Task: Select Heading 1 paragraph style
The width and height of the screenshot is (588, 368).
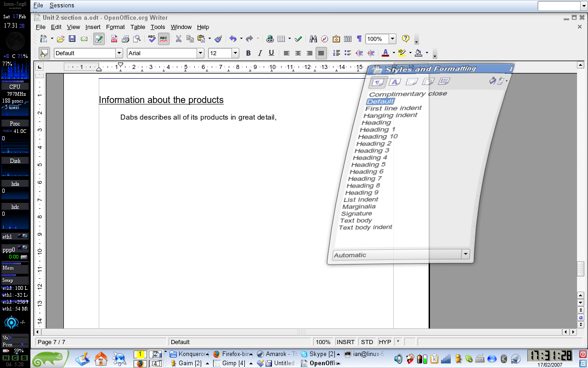Action: pos(377,130)
